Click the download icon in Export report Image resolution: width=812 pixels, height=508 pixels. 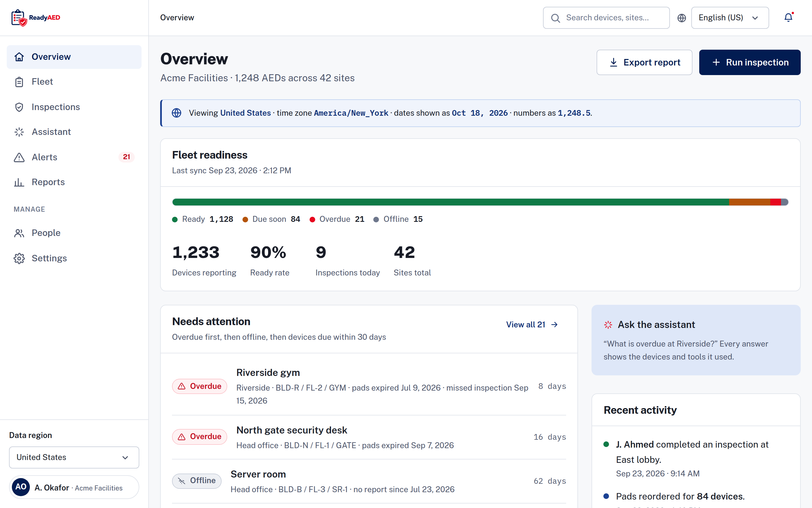[x=613, y=62]
